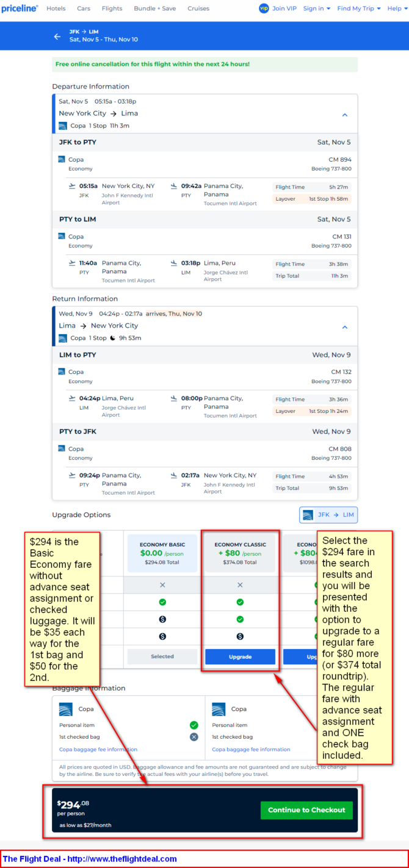Click the back arrow next to JFK → LIM
Image resolution: width=409 pixels, height=868 pixels.
(57, 37)
